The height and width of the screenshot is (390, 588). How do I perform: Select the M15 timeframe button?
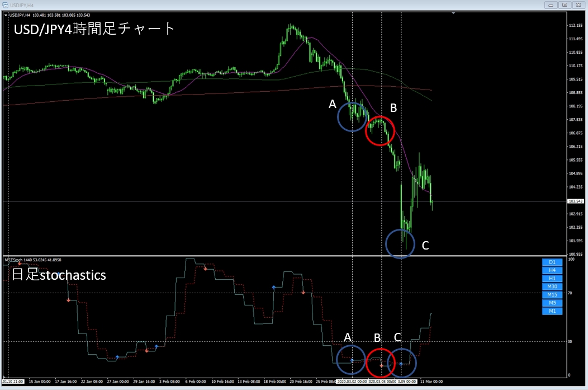pos(552,295)
